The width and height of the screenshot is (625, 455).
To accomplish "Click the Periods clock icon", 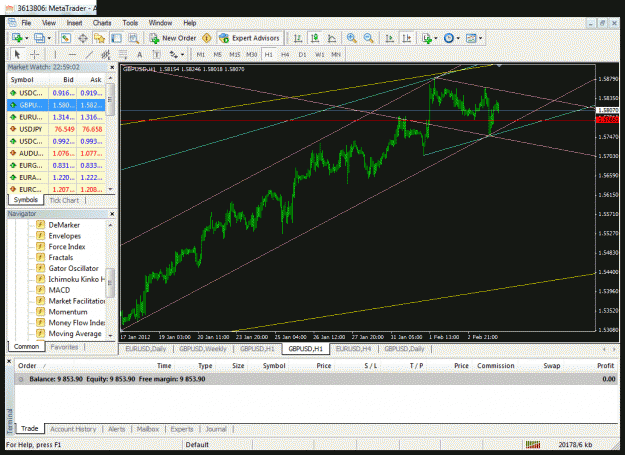I will [x=449, y=38].
